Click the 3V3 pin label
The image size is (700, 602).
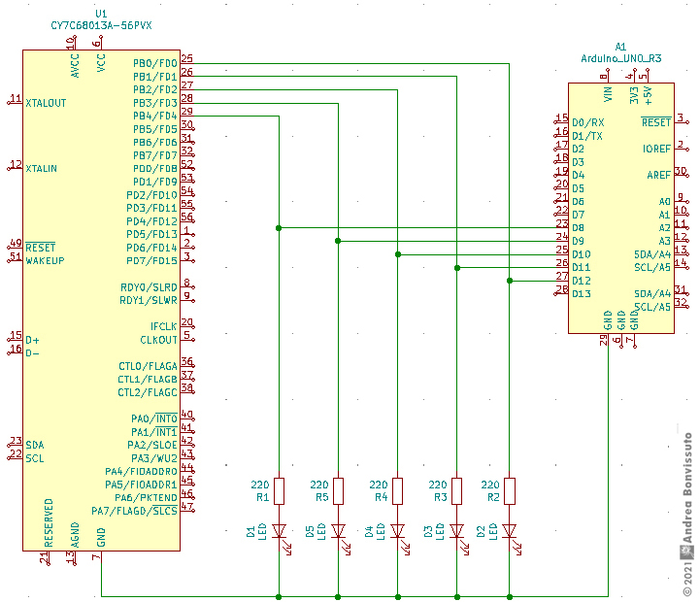(634, 95)
